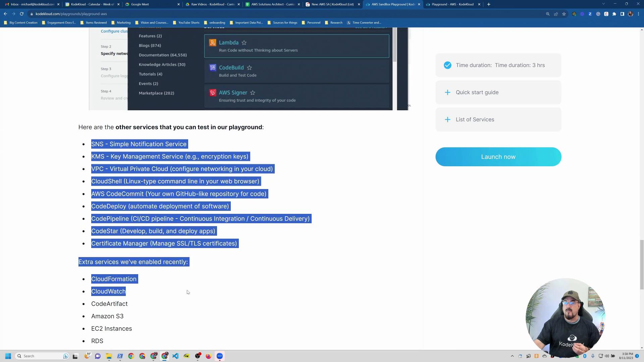Viewport: 644px width, 362px height.
Task: Open the AWS Signer service link
Action: [x=233, y=93]
